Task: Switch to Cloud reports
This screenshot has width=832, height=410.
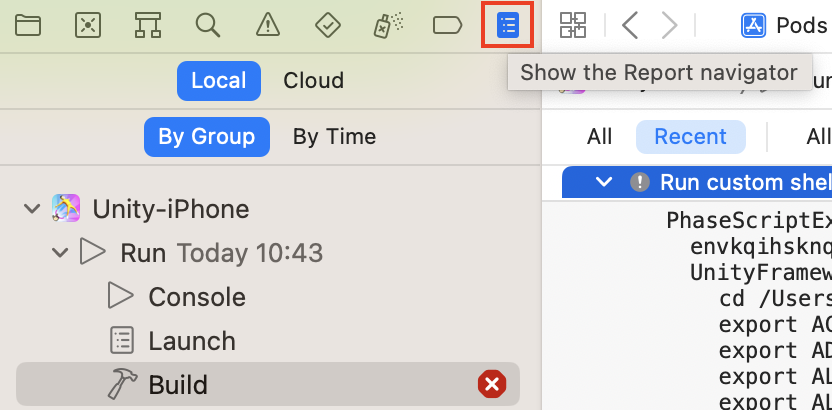Action: click(x=313, y=80)
